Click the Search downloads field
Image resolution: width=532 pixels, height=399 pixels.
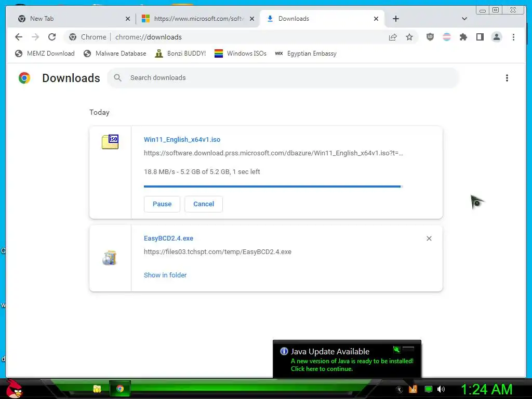click(283, 78)
